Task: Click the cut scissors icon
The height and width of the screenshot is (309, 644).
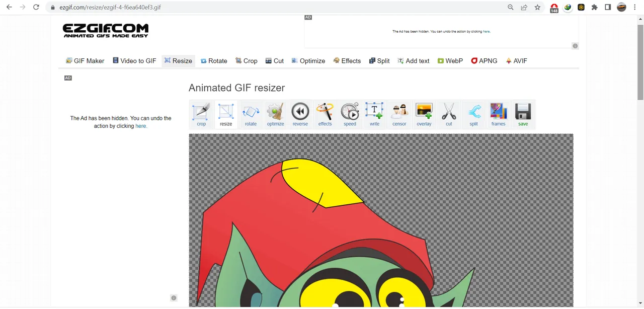Action: pyautogui.click(x=449, y=114)
